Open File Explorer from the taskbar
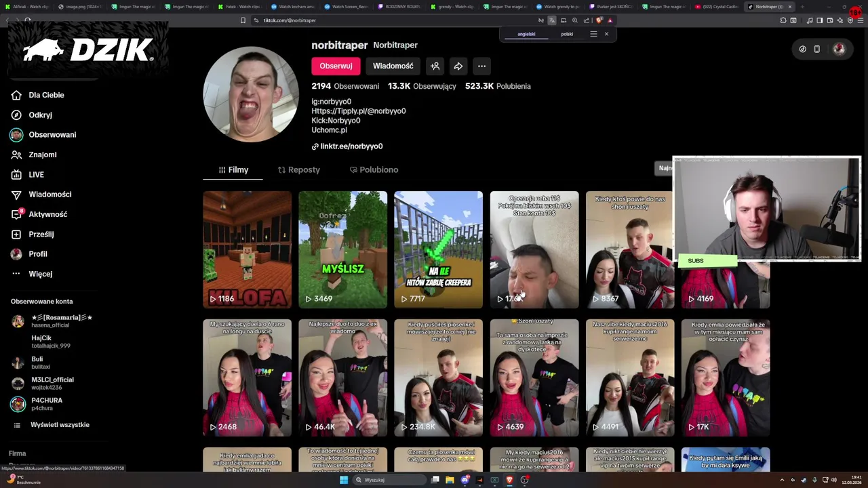868x488 pixels. click(x=450, y=480)
